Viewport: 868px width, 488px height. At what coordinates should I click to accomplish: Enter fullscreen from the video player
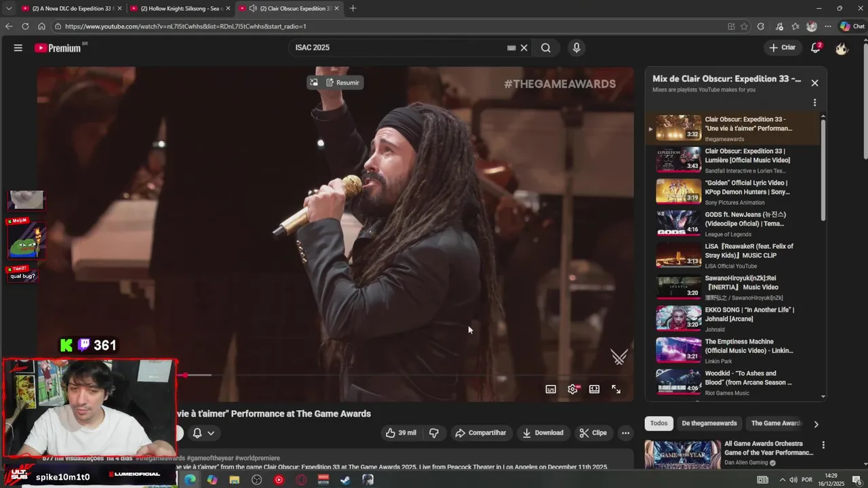point(616,389)
